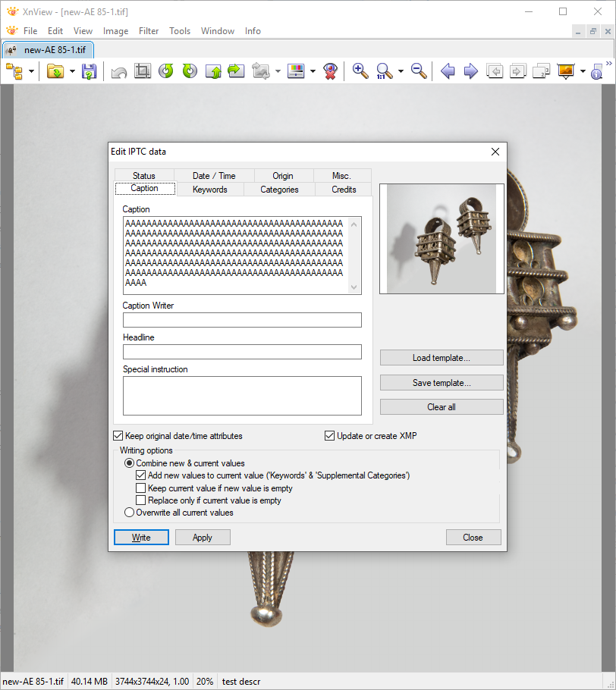This screenshot has height=690, width=616.
Task: Open the Image menu
Action: click(x=116, y=31)
